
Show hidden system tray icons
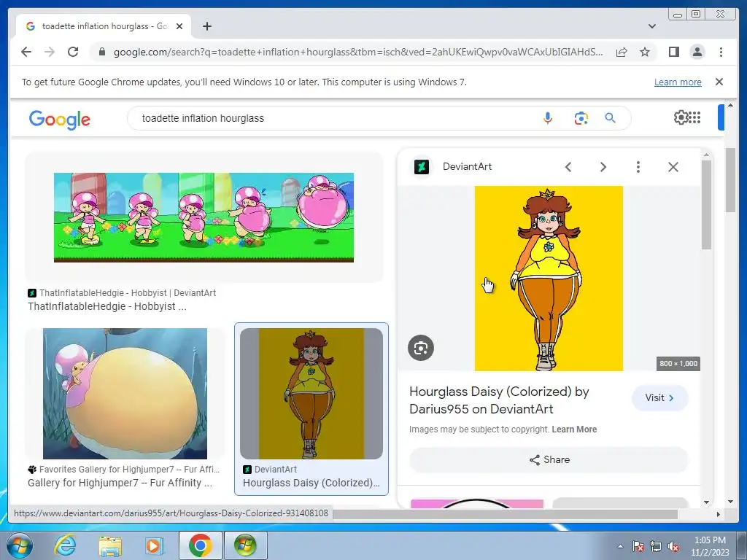(620, 546)
